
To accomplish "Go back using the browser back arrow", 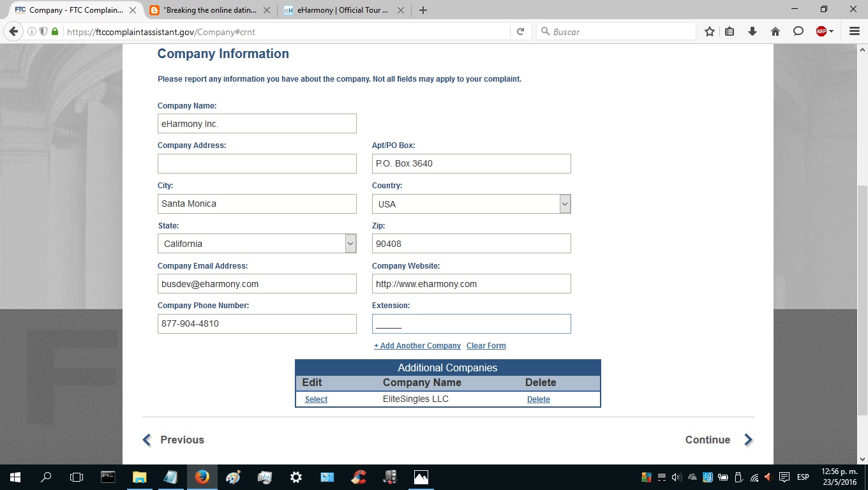I will click(13, 31).
